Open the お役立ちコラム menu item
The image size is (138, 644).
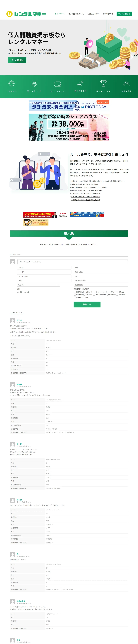click(93, 14)
